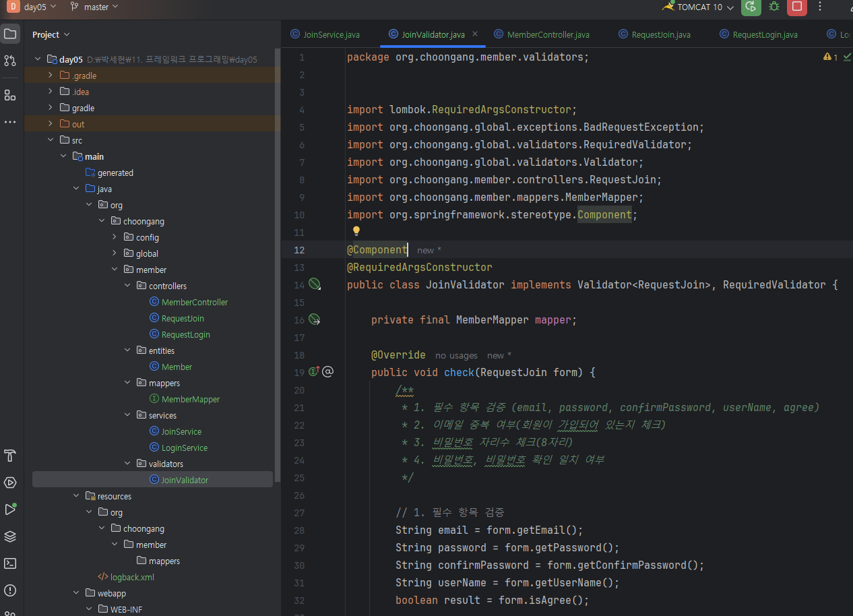Image resolution: width=853 pixels, height=616 pixels.
Task: Click the 'no usages' hint on check method
Action: 456,356
